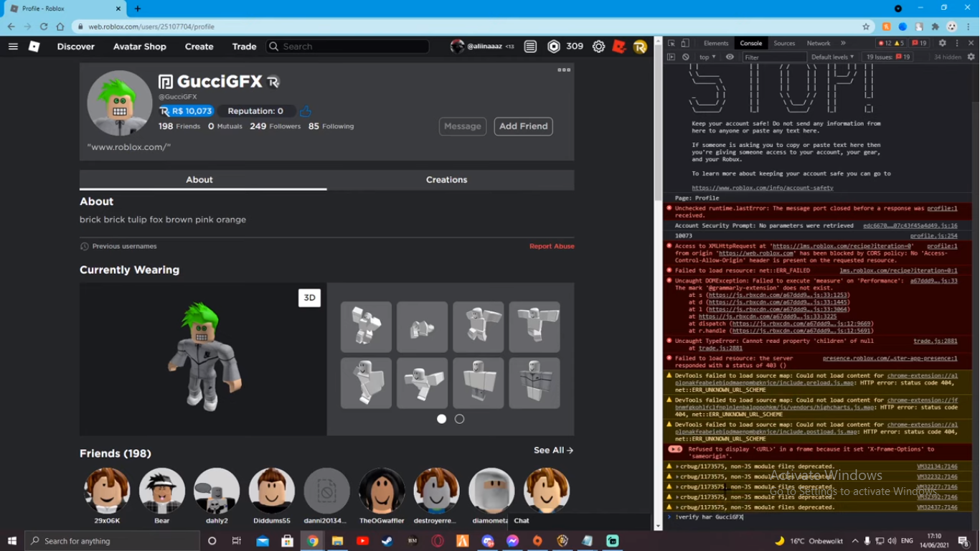Screen dimensions: 980x551
Task: Open the notifications feed icon beside the username
Action: click(530, 47)
